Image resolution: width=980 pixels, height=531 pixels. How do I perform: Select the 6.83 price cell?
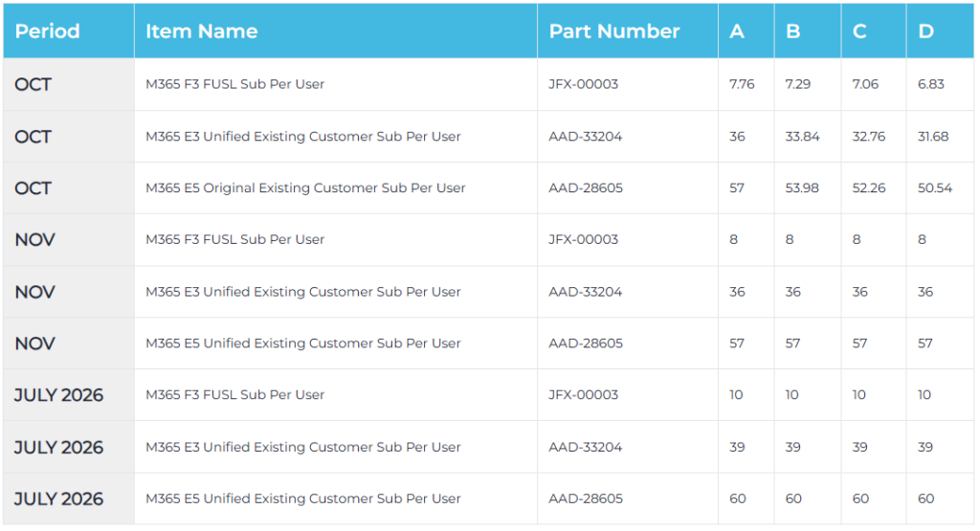click(x=930, y=84)
